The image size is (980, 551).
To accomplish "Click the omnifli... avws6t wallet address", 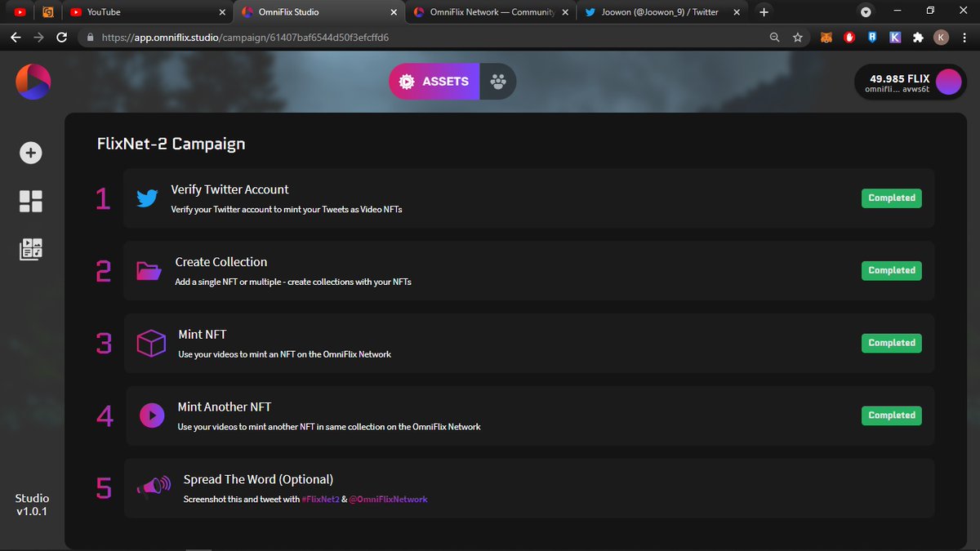I will point(898,90).
